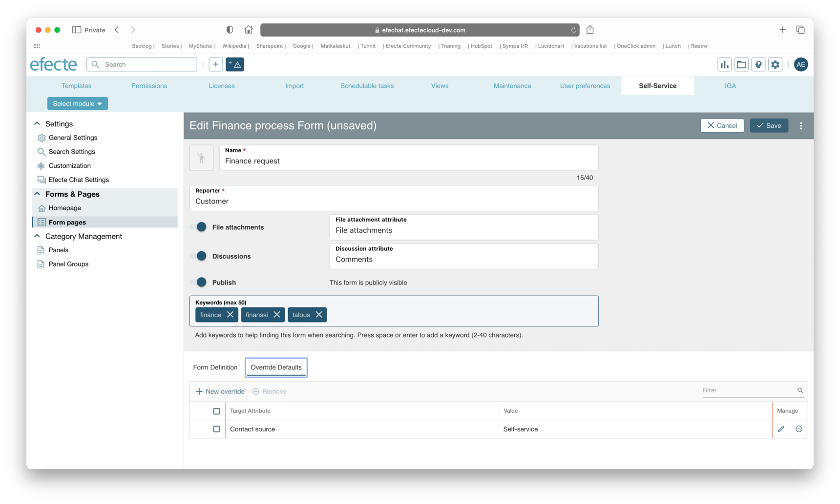This screenshot has width=840, height=504.
Task: Open the Schedulable tasks tab
Action: click(367, 86)
